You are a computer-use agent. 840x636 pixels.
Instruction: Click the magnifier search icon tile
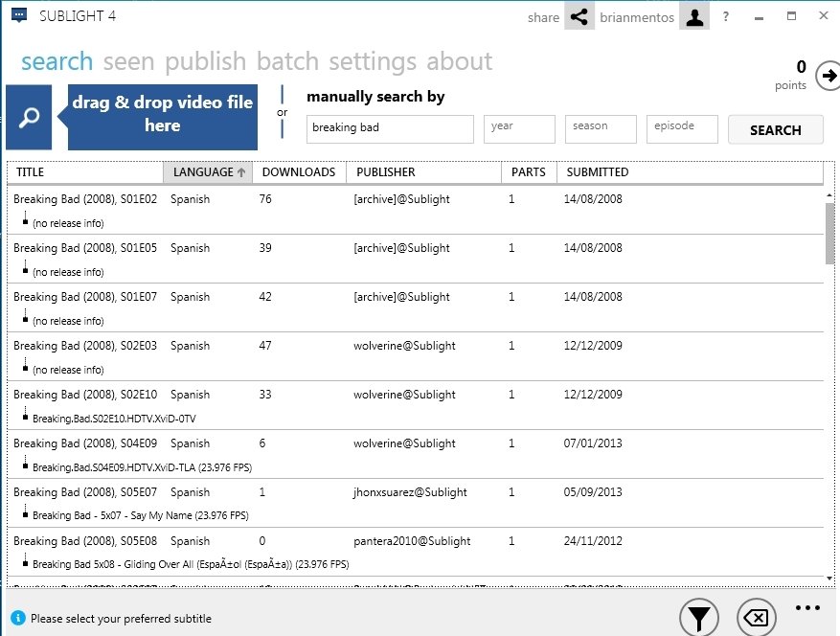pos(29,118)
